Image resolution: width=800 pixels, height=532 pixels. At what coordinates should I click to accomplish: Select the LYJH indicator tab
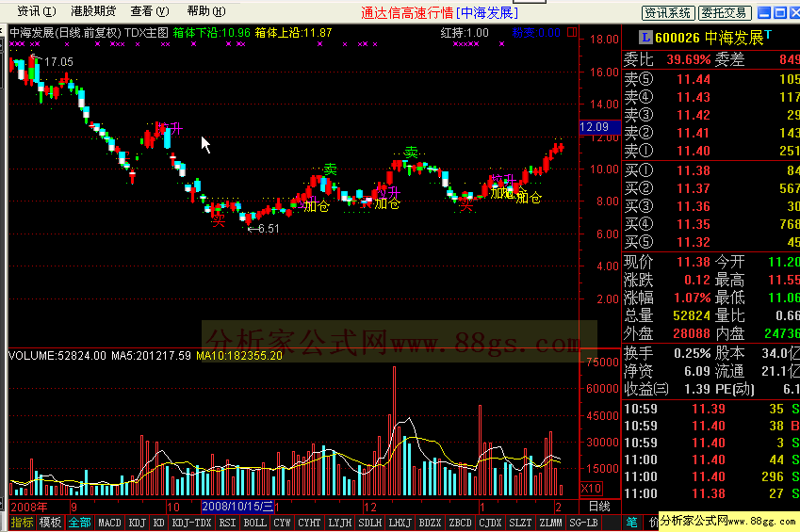pos(339,523)
